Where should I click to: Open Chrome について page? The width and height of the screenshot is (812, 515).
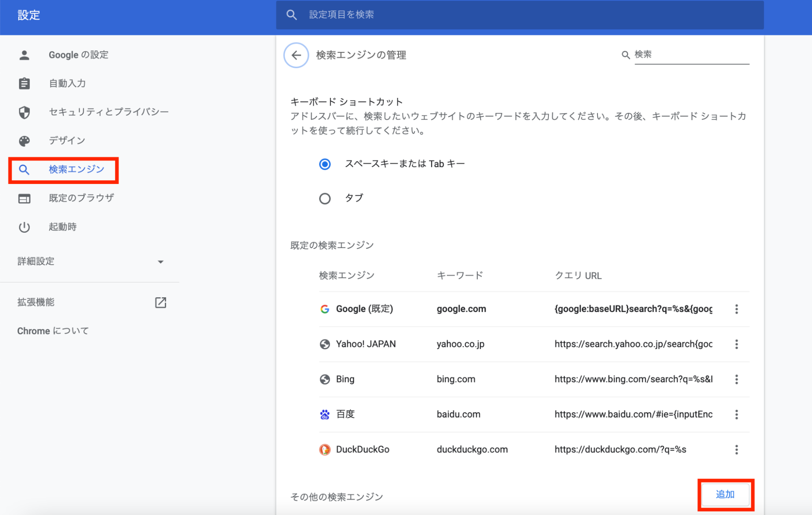(x=53, y=331)
